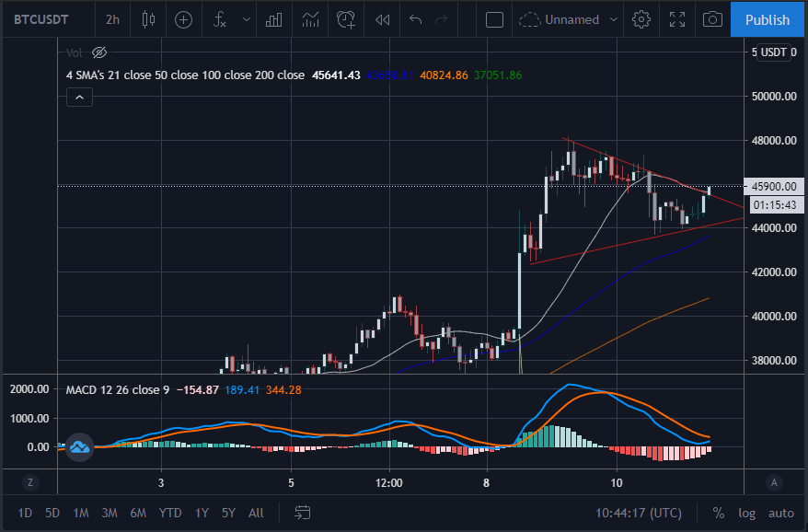Click the 50000.00 price axis label
Viewport: 808px width, 532px height.
774,97
